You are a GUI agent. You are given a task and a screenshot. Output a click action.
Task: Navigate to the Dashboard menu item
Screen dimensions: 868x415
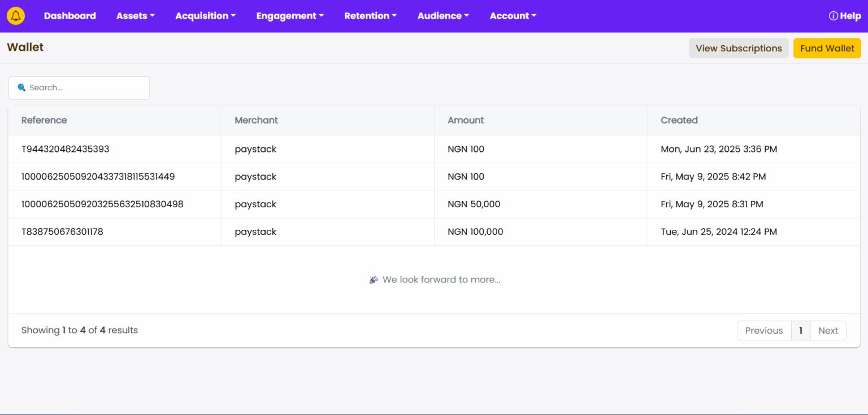click(70, 16)
